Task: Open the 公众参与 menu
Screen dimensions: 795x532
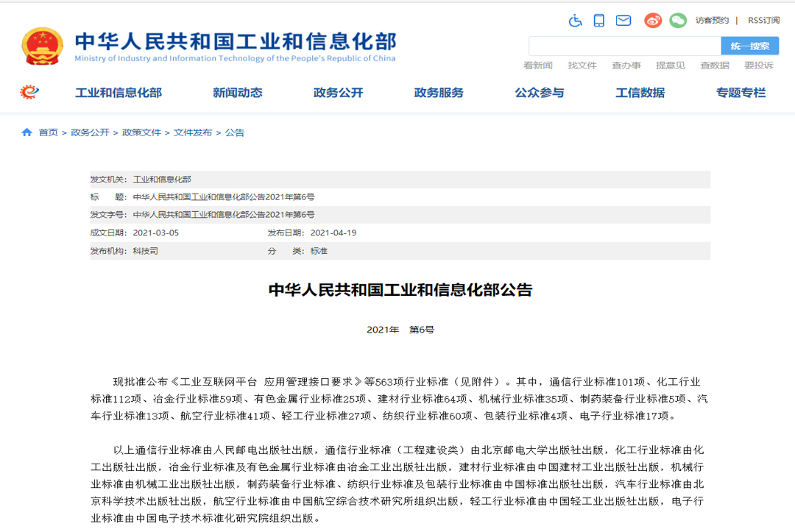Action: coord(540,93)
